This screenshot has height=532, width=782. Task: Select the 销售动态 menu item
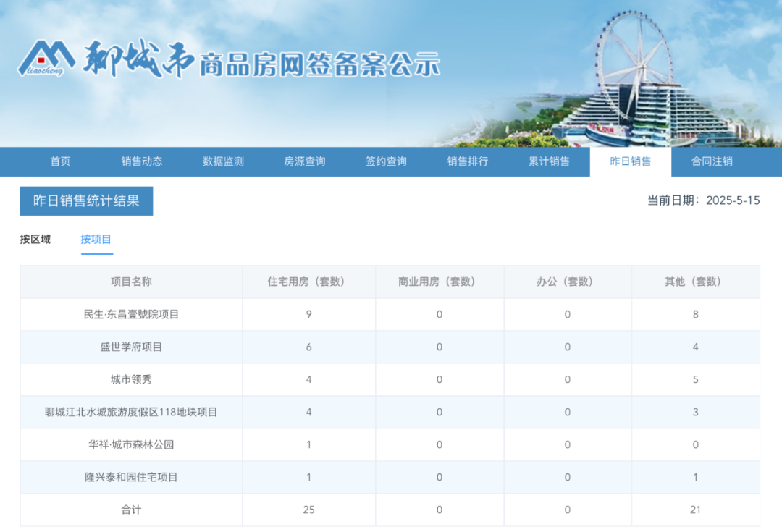140,161
